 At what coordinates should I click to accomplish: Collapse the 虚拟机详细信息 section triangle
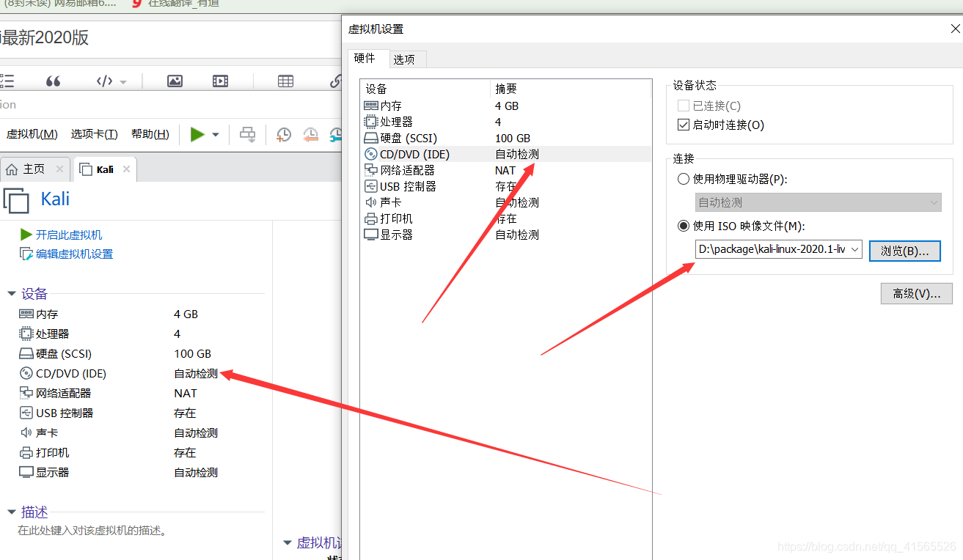(288, 543)
